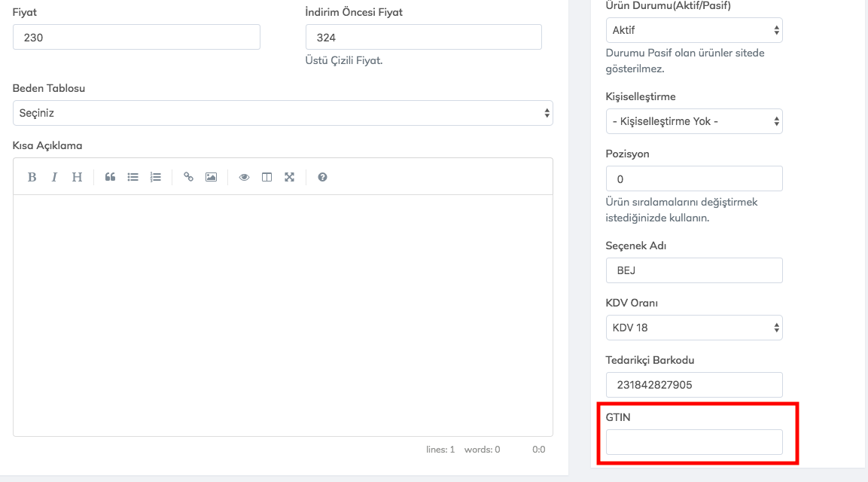Open the Ürün Durumu dropdown showing Aktif
This screenshot has height=482, width=868.
pyautogui.click(x=693, y=30)
